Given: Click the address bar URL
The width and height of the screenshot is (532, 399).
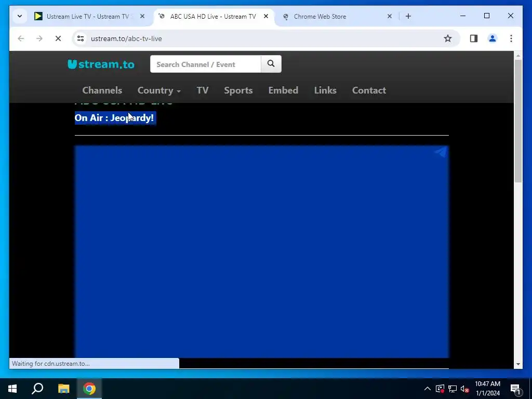Looking at the screenshot, I should coord(126,38).
